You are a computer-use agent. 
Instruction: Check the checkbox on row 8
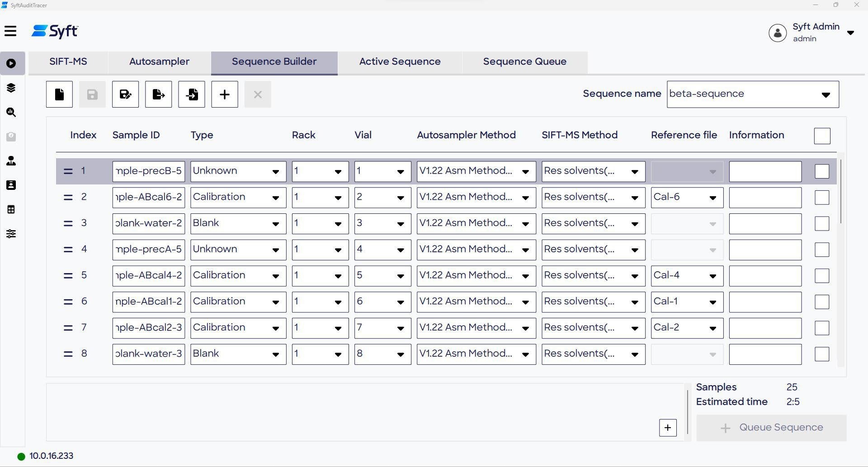pos(822,354)
